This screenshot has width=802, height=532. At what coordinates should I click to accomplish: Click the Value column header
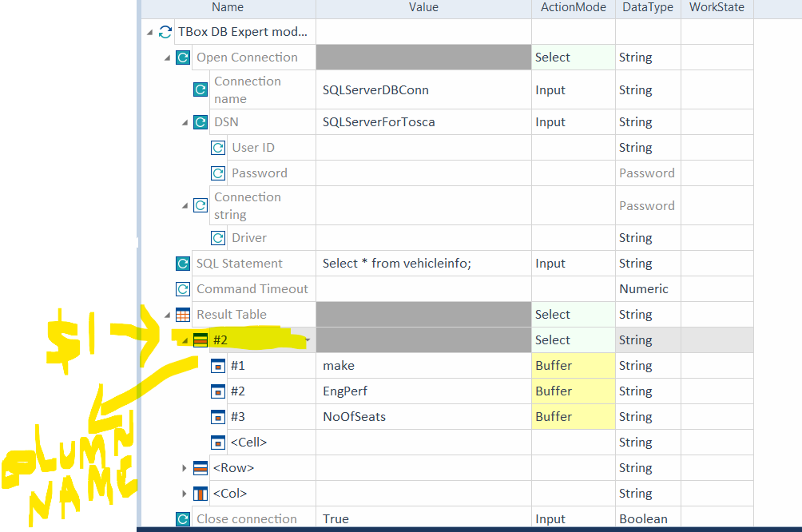pyautogui.click(x=423, y=7)
